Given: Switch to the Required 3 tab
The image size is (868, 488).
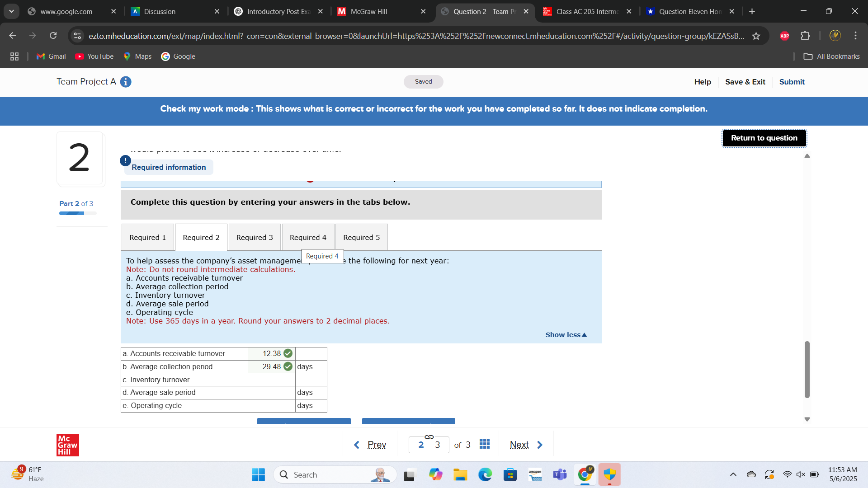Looking at the screenshot, I should [255, 238].
